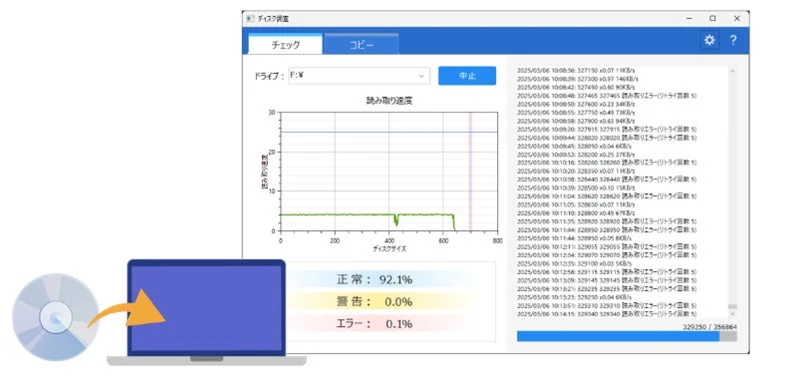Image resolution: width=788 pixels, height=376 pixels.
Task: Select log row 10:12:58 329115 読み取りエラー
Action: pos(607,271)
